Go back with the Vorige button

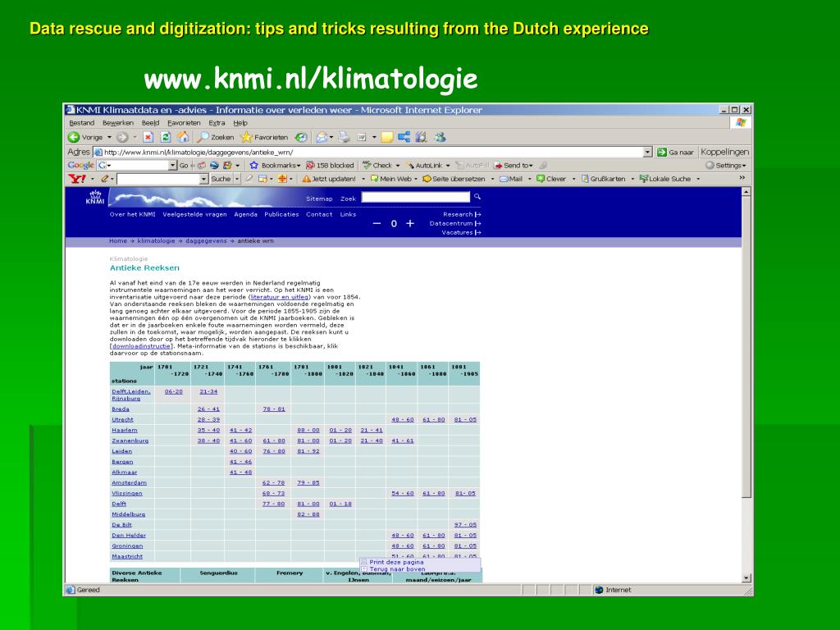tap(85, 137)
